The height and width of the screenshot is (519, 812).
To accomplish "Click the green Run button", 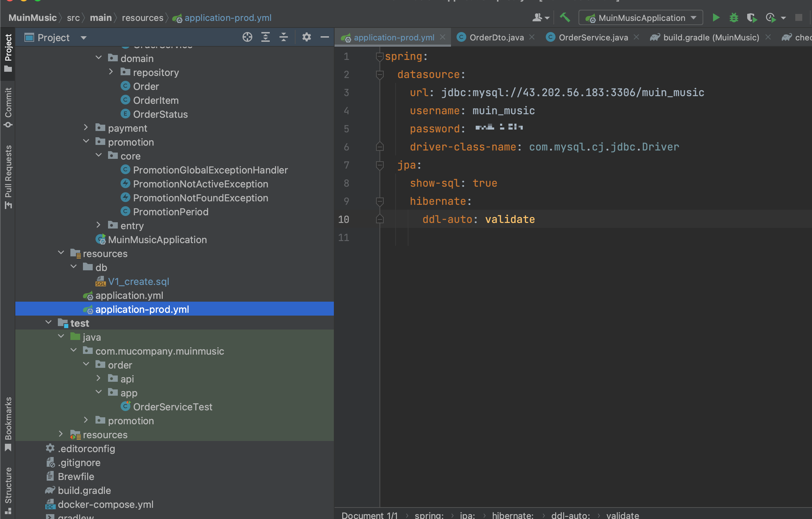I will click(716, 18).
